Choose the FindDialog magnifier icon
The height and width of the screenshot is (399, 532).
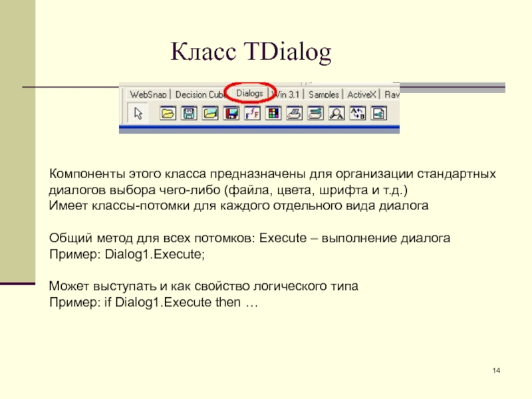pyautogui.click(x=336, y=113)
